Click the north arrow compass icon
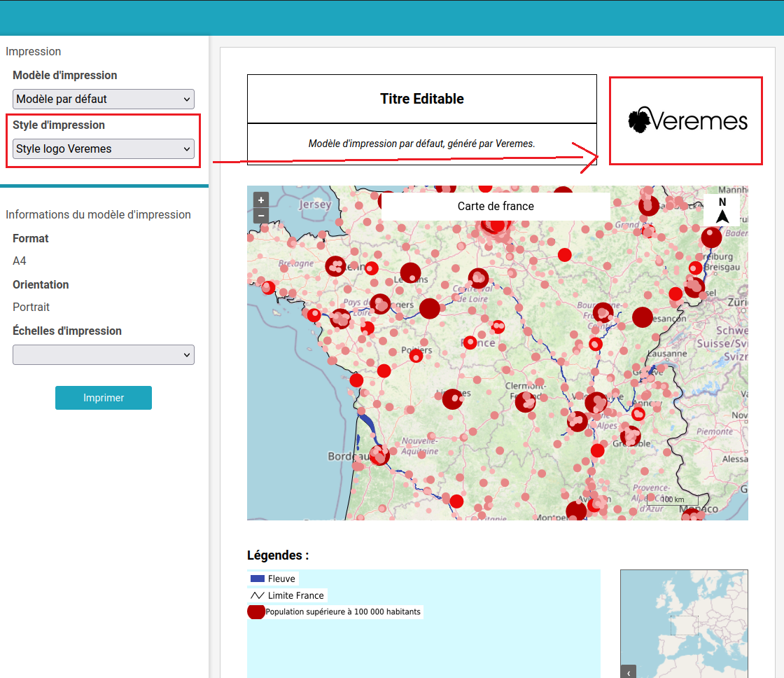 722,211
